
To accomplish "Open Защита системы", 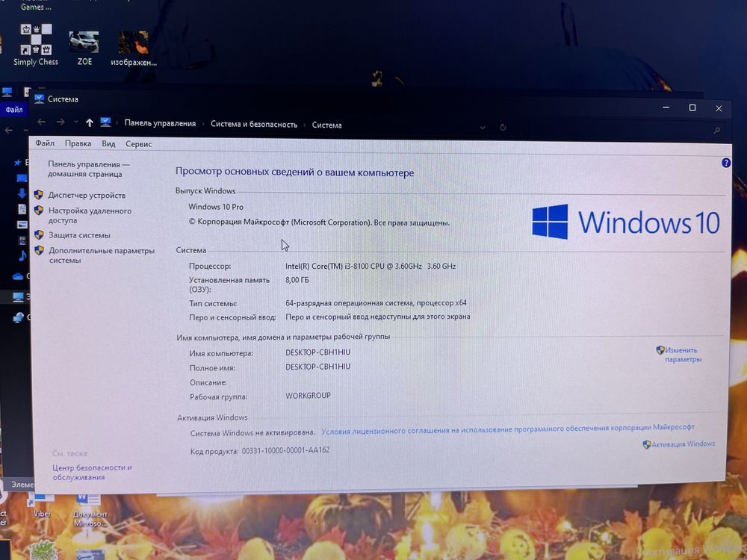I will tap(79, 235).
